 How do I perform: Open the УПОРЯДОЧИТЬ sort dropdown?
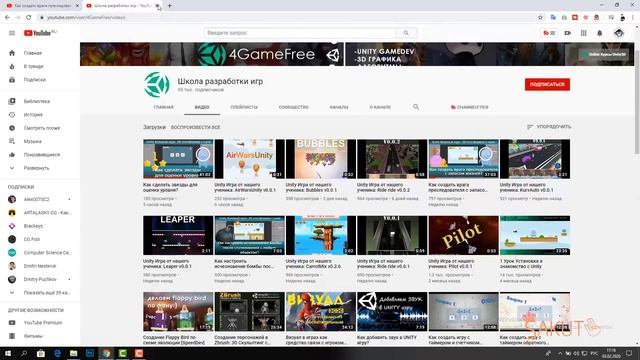pos(549,127)
